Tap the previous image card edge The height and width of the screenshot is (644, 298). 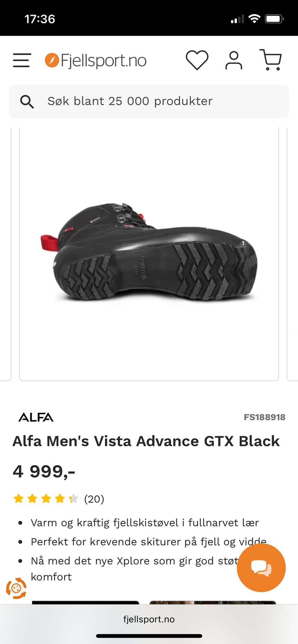click(6, 254)
